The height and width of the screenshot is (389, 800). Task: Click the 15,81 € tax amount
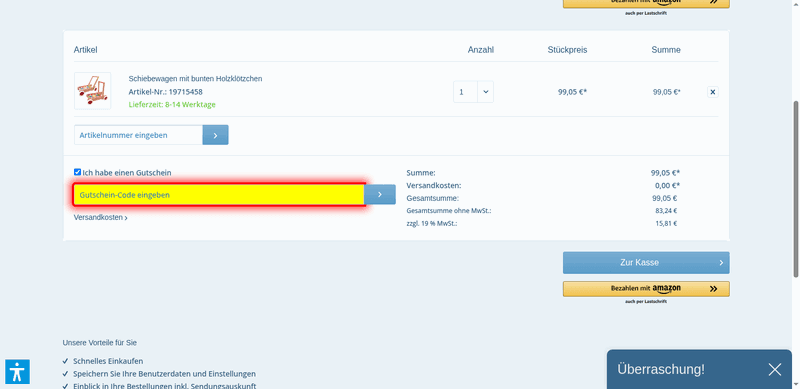666,224
